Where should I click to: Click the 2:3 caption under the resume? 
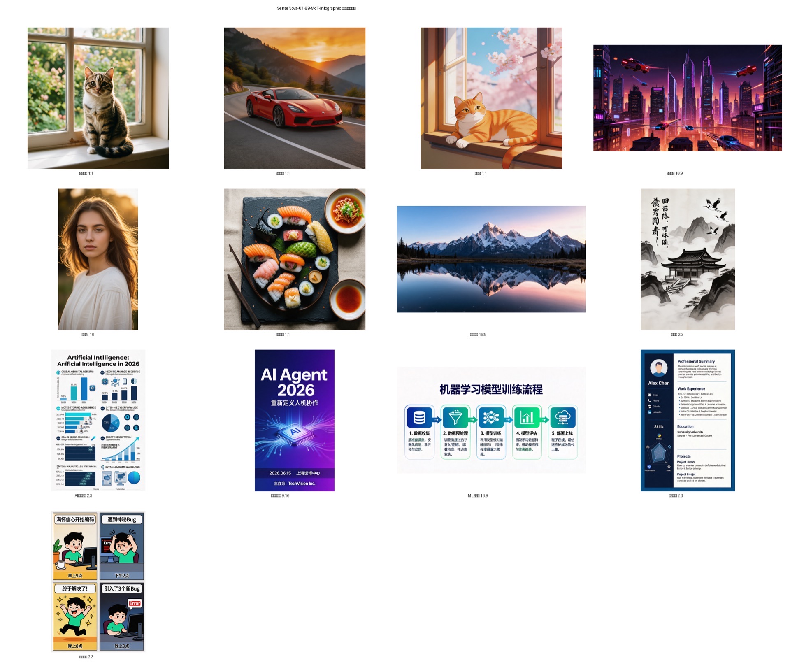point(676,495)
